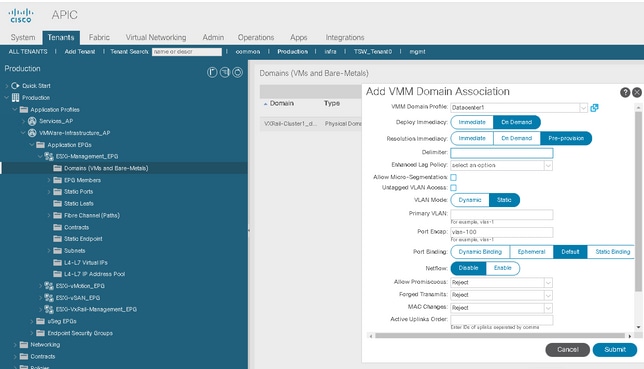The height and width of the screenshot is (369, 644).
Task: Click the Tenant Search input field
Action: tap(187, 52)
